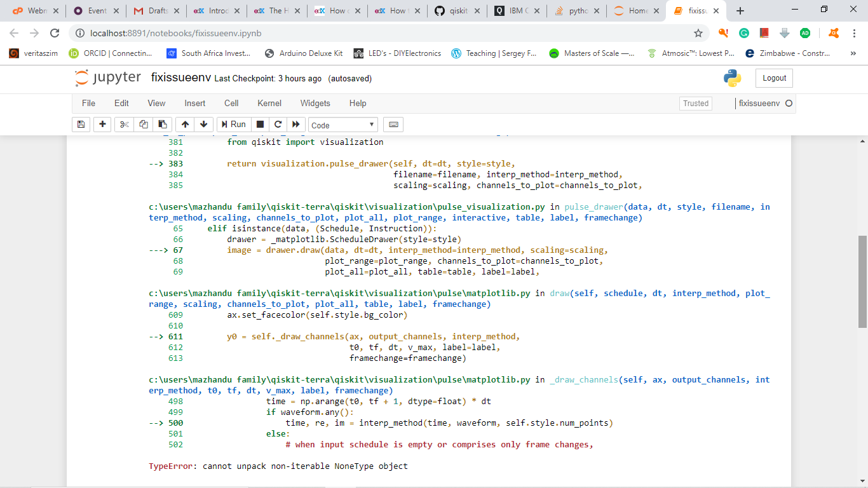
Task: Open the Widgets menu
Action: [x=315, y=103]
